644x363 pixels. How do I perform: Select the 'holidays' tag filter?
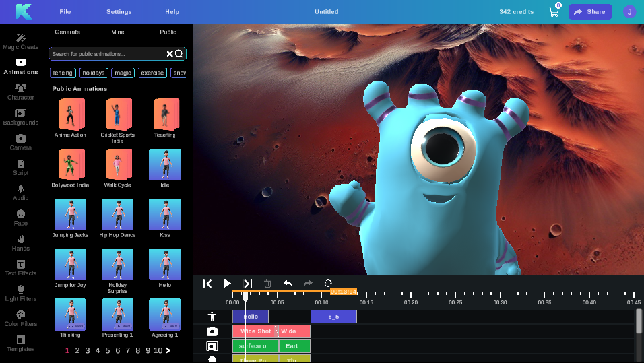coord(94,73)
